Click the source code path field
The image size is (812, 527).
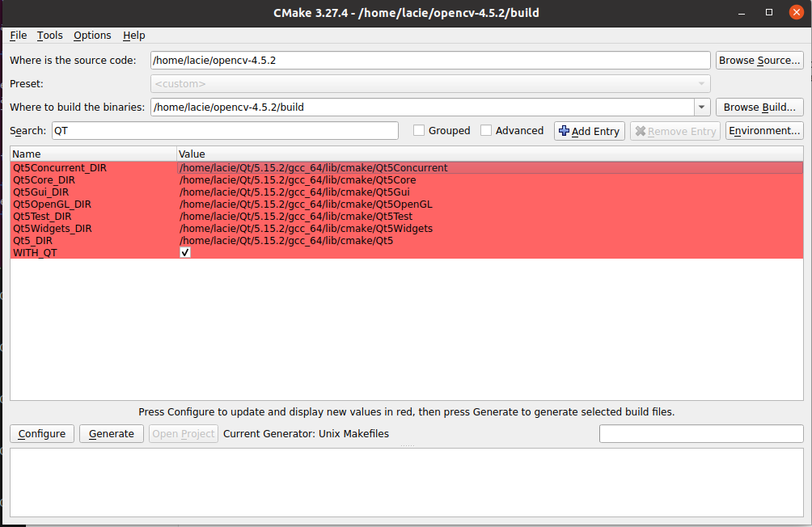(430, 60)
